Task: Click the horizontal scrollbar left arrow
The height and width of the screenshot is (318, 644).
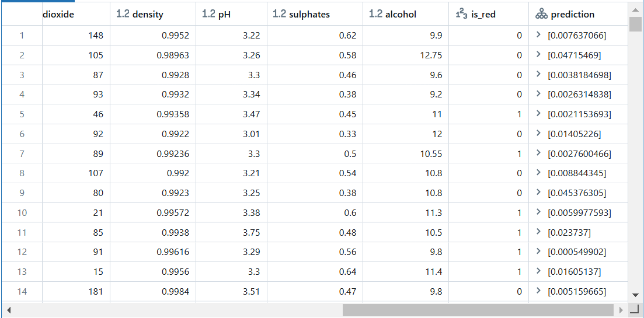Action: (x=9, y=310)
